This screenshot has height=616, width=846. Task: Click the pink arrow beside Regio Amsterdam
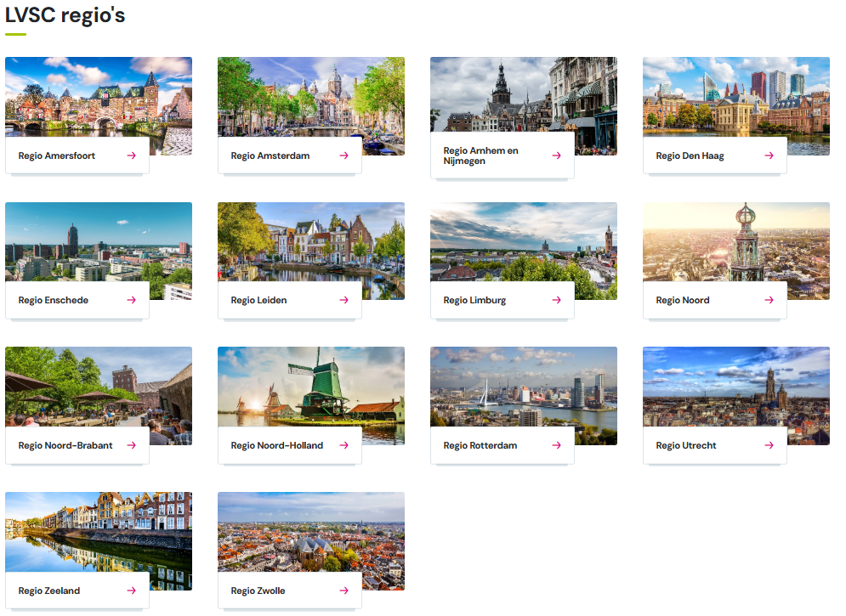[x=344, y=155]
